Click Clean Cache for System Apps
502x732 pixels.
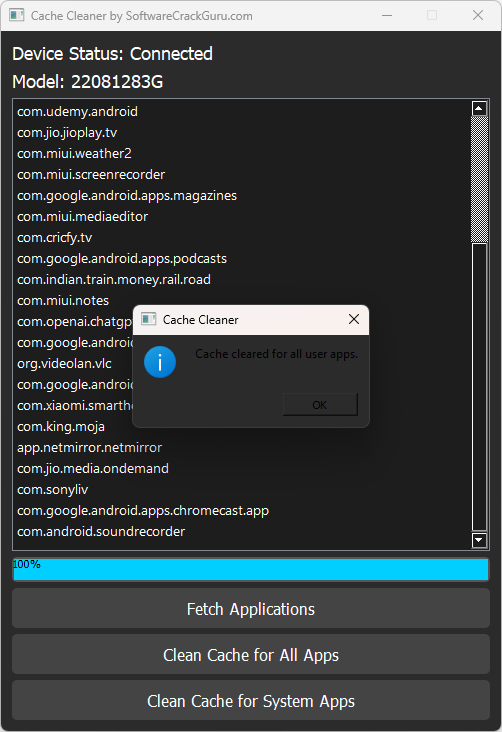[251, 700]
